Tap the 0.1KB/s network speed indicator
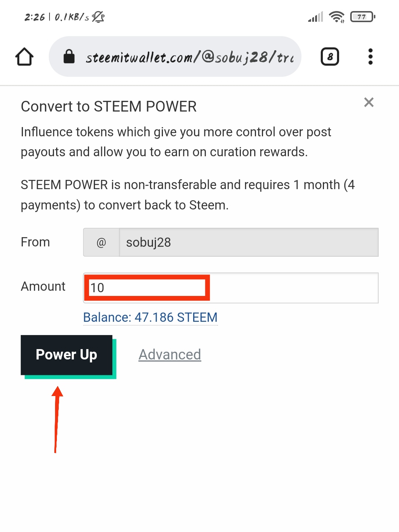This screenshot has height=532, width=399. pos(72,17)
